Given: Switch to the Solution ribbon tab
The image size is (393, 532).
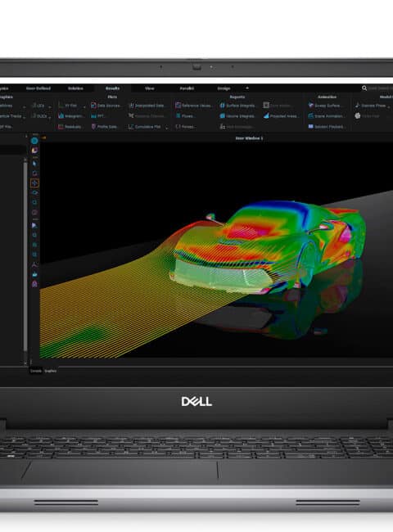Looking at the screenshot, I should coord(75,88).
